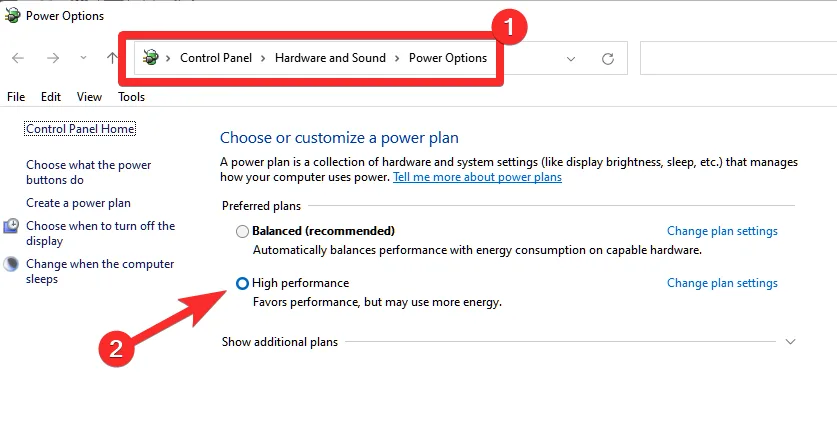Click the display icon beside turn off display

pyautogui.click(x=11, y=227)
